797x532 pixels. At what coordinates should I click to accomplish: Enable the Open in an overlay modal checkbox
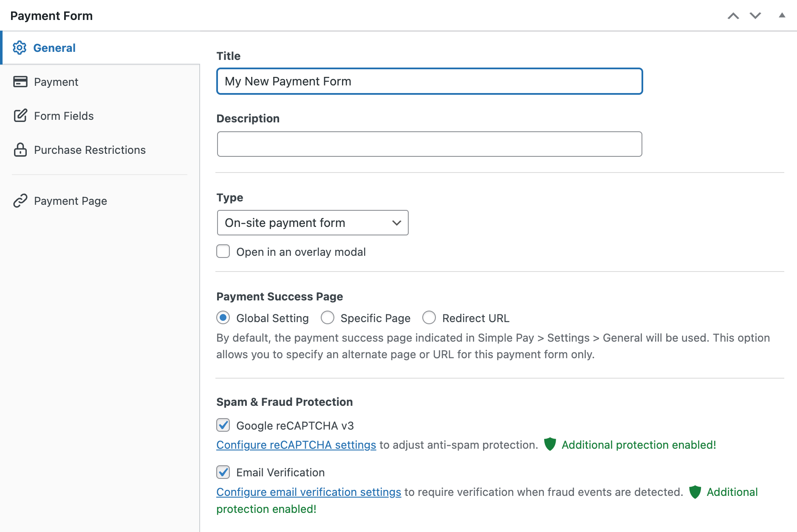(x=223, y=251)
